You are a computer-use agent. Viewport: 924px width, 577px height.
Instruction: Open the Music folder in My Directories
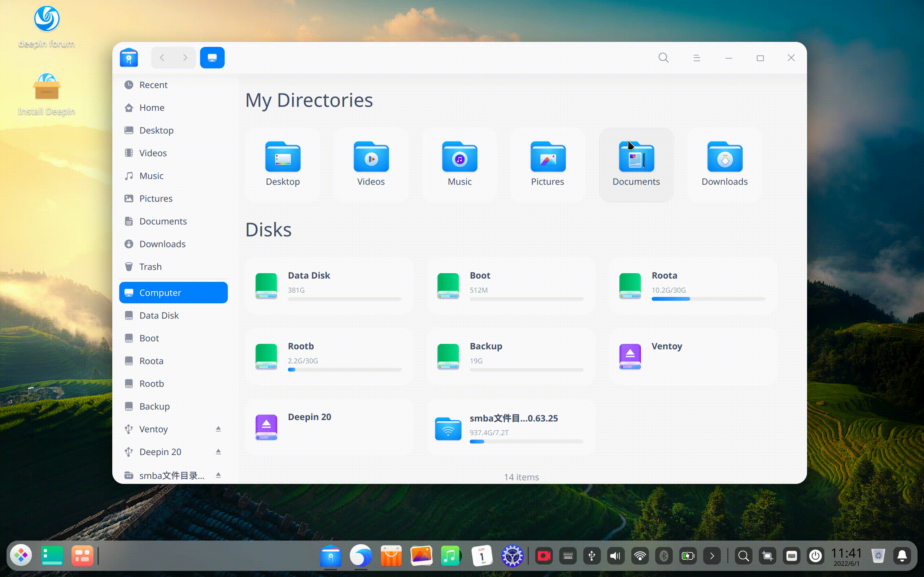point(459,165)
